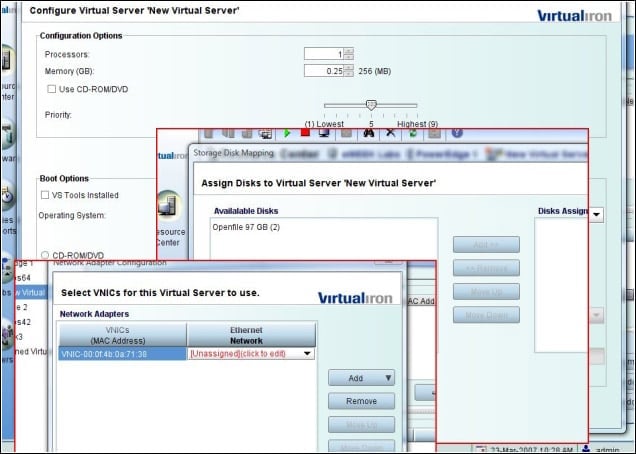Select highlighted New Virtual tree item
This screenshot has width=636, height=454.
click(x=31, y=293)
